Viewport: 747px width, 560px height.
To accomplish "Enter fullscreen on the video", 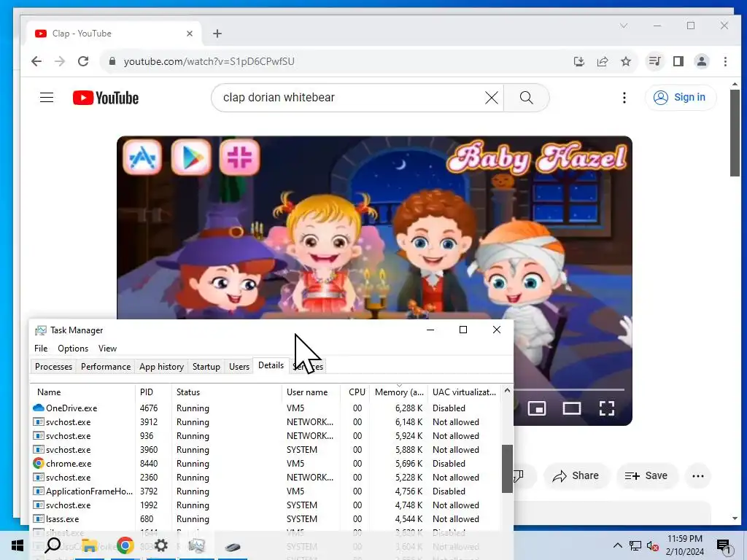I will click(606, 408).
